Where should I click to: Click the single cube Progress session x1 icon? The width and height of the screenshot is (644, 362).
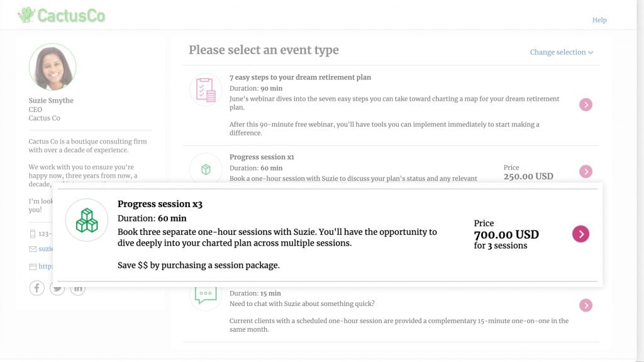coord(206,169)
